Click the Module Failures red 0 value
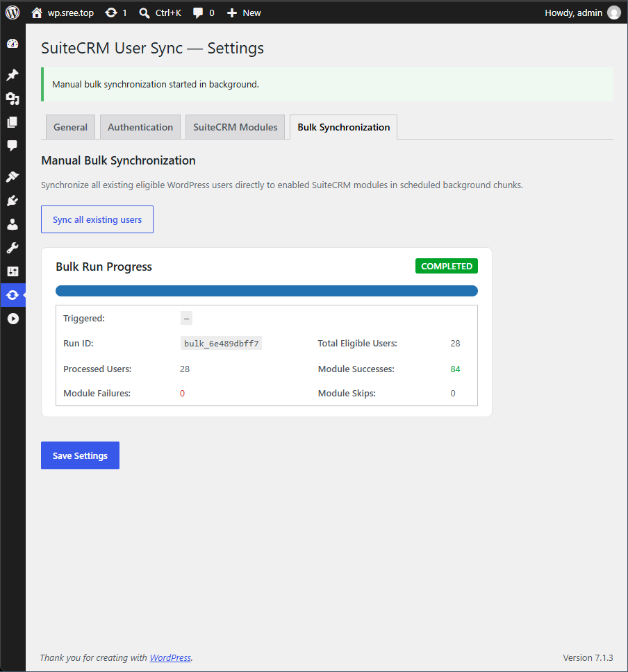Viewport: 628px width, 672px height. coord(182,394)
